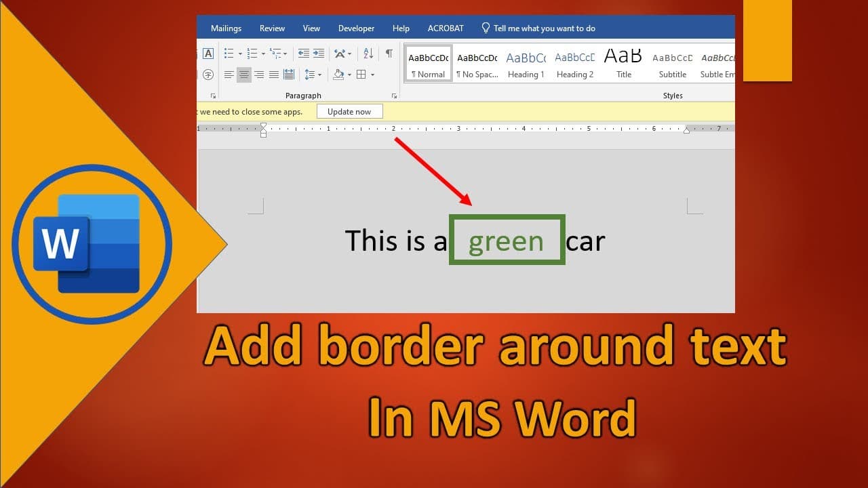The height and width of the screenshot is (488, 868).
Task: Align the paragraph to the left
Action: [229, 75]
